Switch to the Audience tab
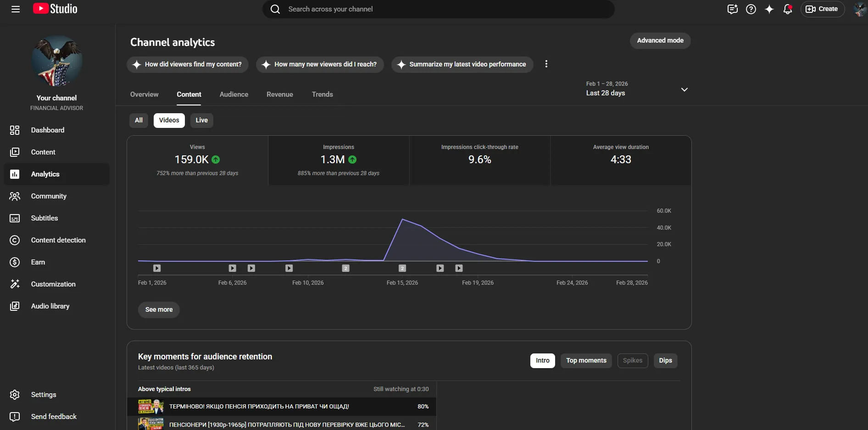 234,94
